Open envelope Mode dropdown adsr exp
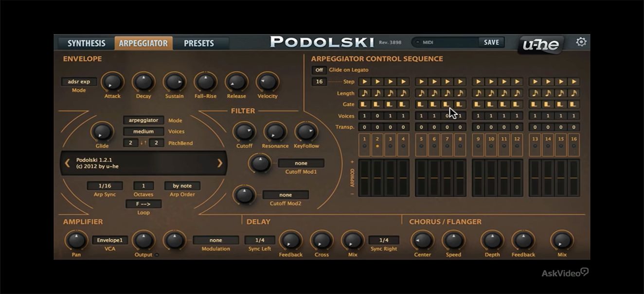 pyautogui.click(x=79, y=82)
